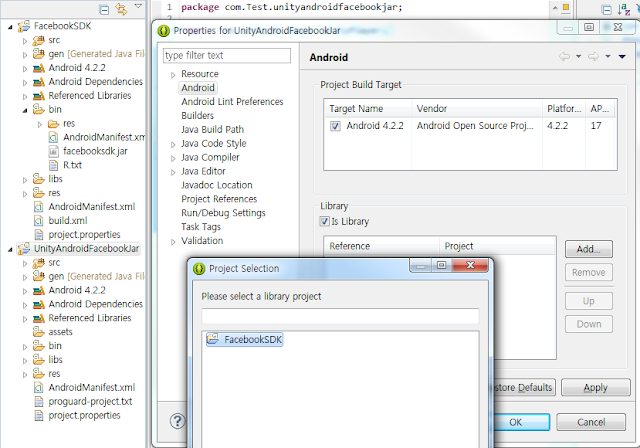Click Target Name column header
Screen dimensions: 640x448
(369, 109)
